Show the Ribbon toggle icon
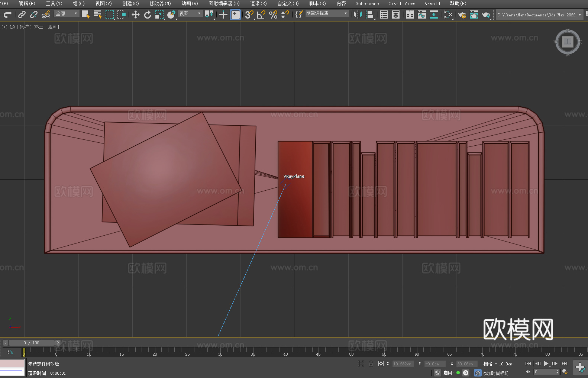 click(410, 14)
